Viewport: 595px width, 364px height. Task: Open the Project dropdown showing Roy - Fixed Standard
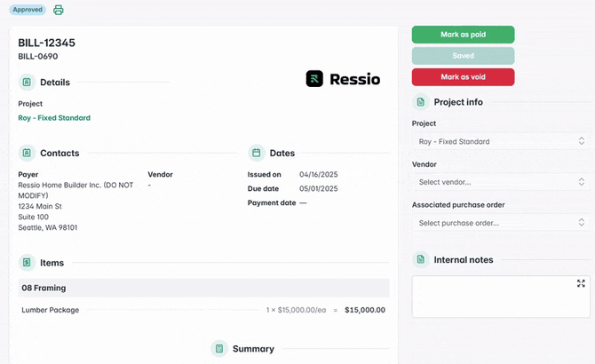point(502,141)
